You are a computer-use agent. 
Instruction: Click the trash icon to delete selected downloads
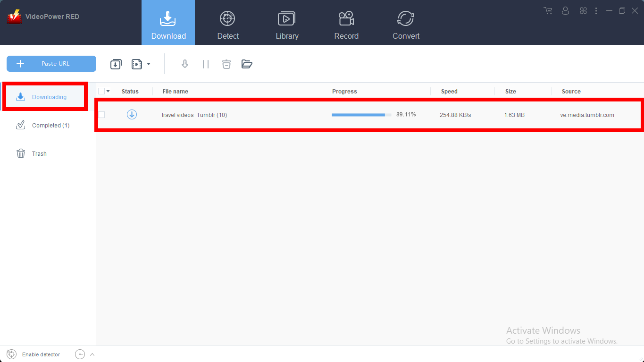[x=226, y=64]
